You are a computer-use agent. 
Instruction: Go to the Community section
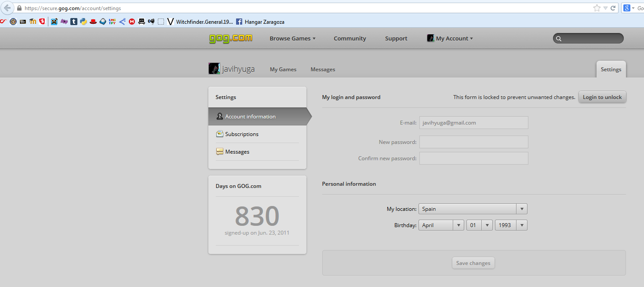pos(349,38)
